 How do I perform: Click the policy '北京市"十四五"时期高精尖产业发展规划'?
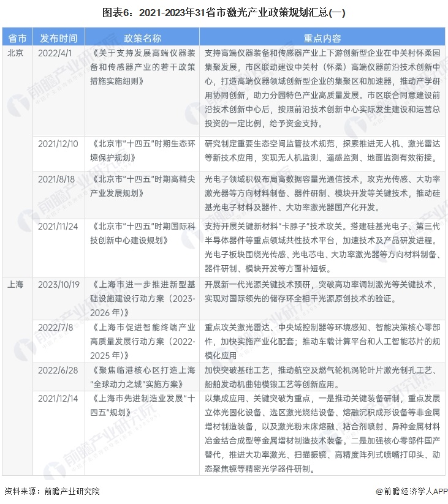click(x=142, y=186)
